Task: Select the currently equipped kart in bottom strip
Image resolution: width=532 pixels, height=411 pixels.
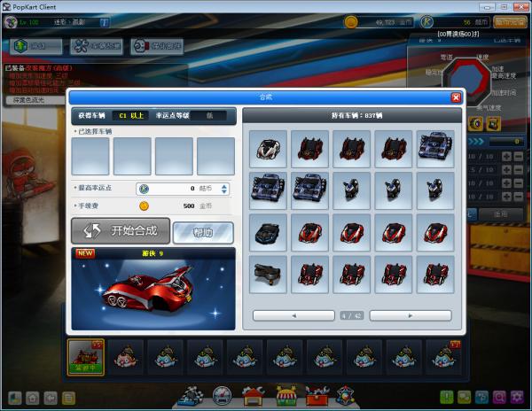Action: pyautogui.click(x=86, y=358)
